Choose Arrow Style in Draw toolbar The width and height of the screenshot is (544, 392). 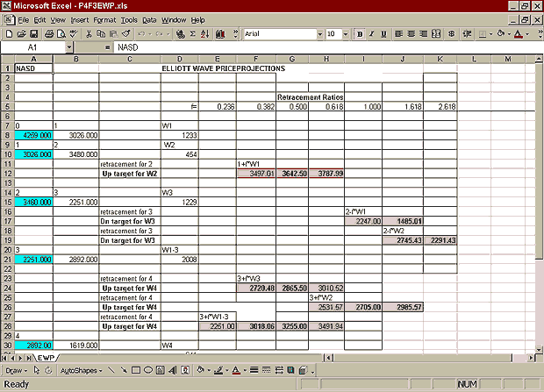pyautogui.click(x=279, y=370)
